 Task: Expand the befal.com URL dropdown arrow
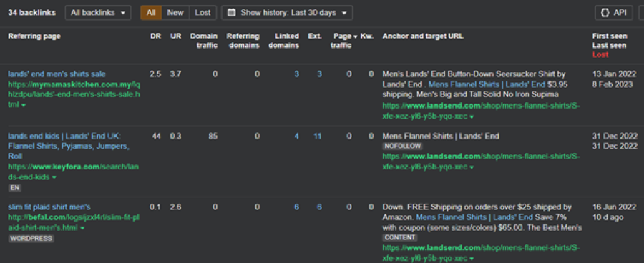tap(82, 228)
